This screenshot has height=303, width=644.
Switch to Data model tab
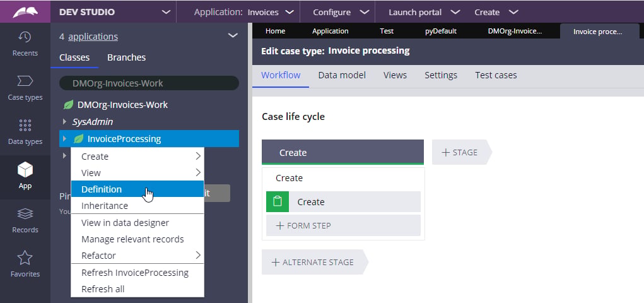[x=342, y=75]
